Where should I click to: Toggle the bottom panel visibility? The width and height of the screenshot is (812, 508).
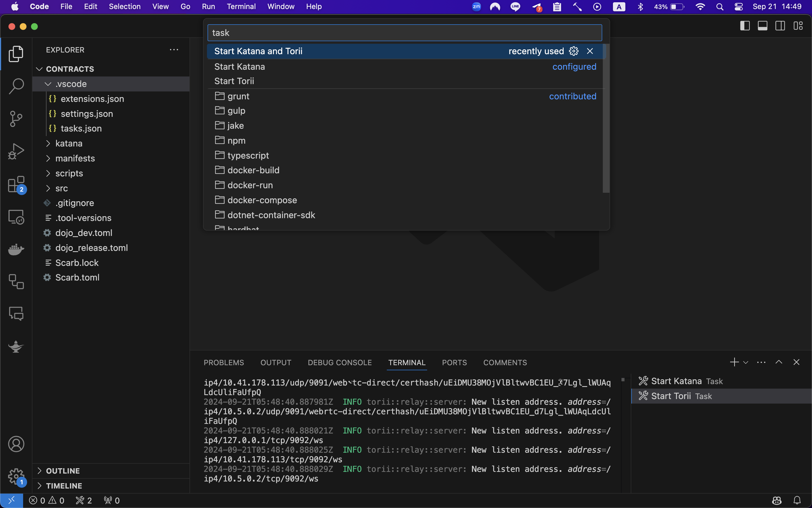point(763,26)
